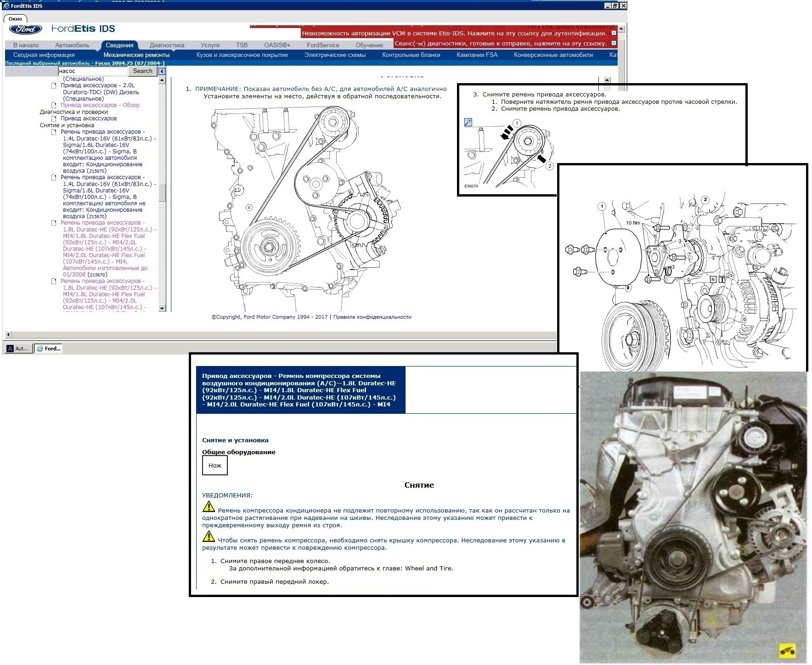Open the 'Автомобиль' tab
The width and height of the screenshot is (812, 665).
[72, 45]
